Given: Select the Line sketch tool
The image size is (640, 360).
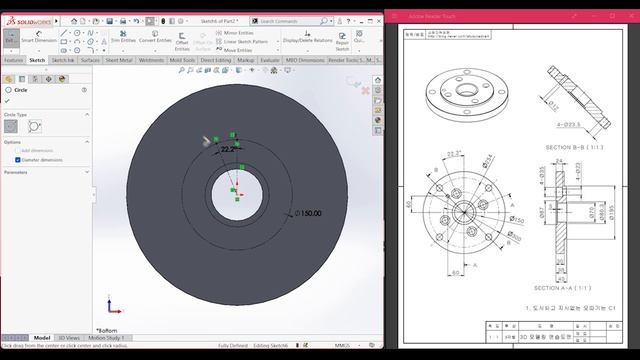Looking at the screenshot, I should (x=64, y=33).
